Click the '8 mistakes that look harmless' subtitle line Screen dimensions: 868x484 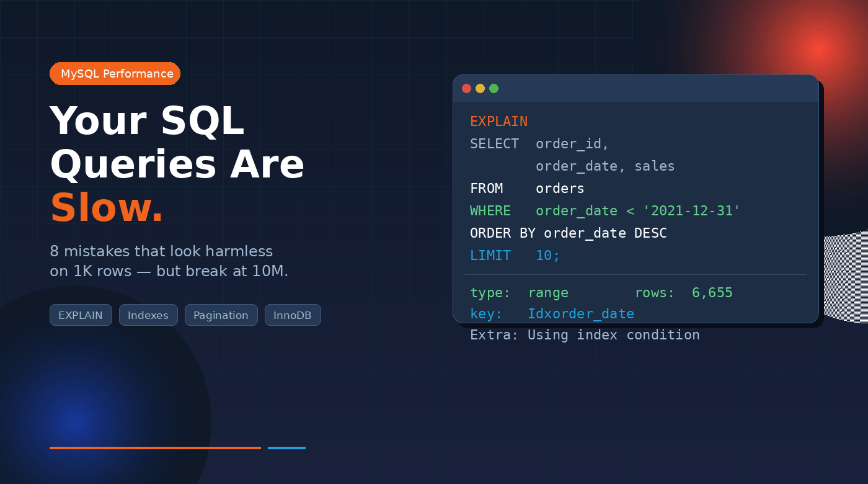pos(161,251)
